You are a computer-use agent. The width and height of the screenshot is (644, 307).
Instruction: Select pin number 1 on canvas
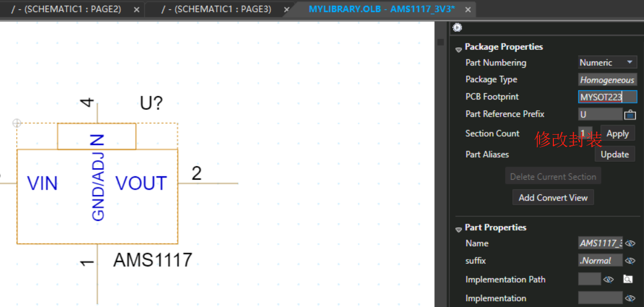click(x=87, y=262)
